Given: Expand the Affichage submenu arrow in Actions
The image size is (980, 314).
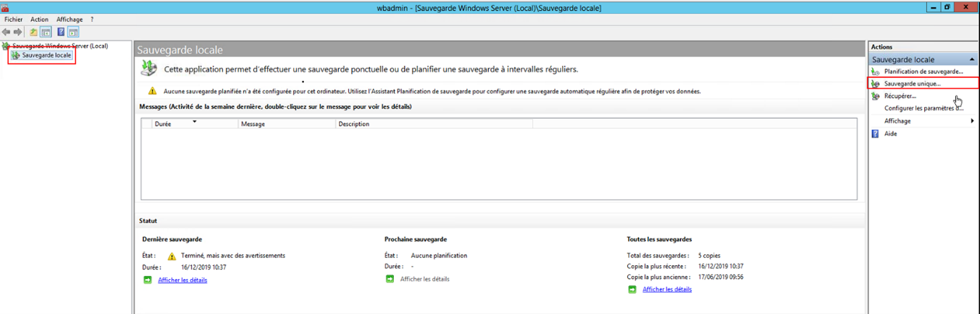Looking at the screenshot, I should [x=972, y=121].
